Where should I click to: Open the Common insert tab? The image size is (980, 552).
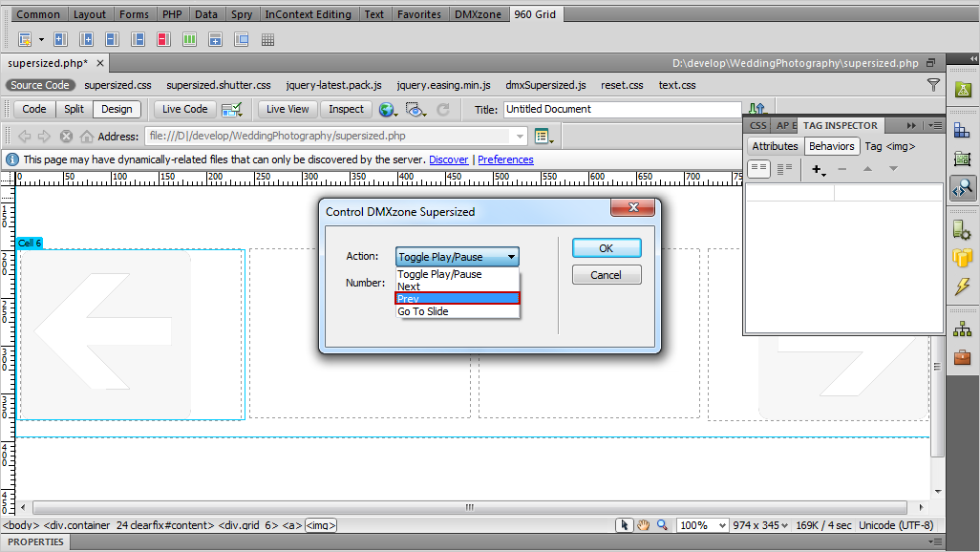(x=38, y=14)
